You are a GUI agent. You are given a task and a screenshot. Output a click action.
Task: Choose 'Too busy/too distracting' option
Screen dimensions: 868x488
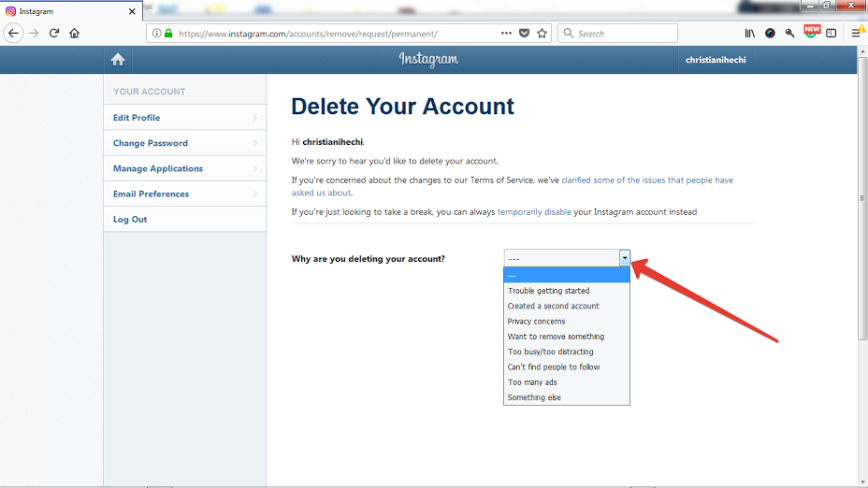[566, 352]
